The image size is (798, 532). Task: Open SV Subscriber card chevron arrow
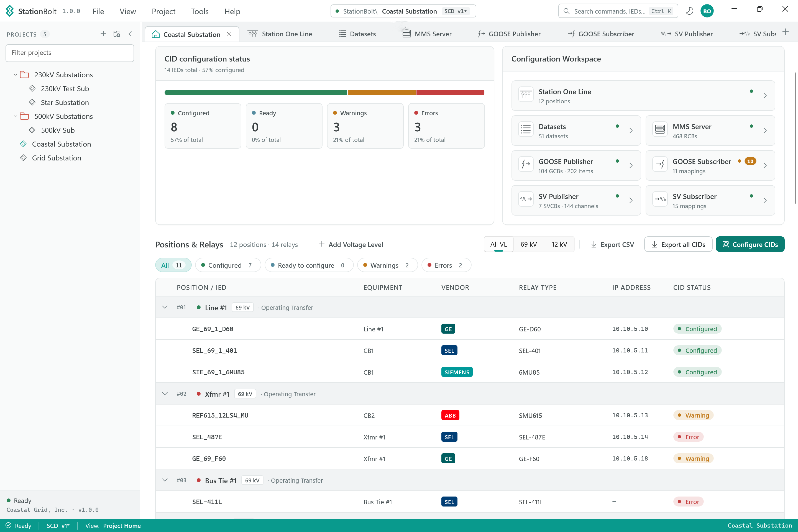coord(765,201)
